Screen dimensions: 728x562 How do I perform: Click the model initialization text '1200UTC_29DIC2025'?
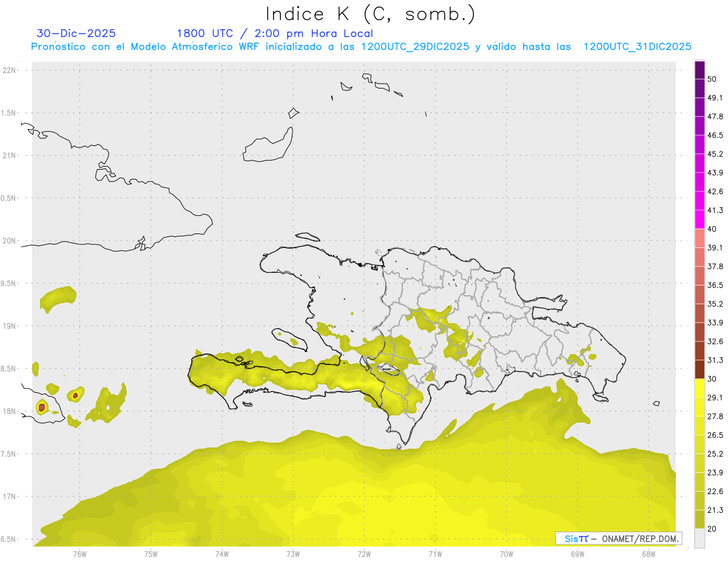pos(415,47)
